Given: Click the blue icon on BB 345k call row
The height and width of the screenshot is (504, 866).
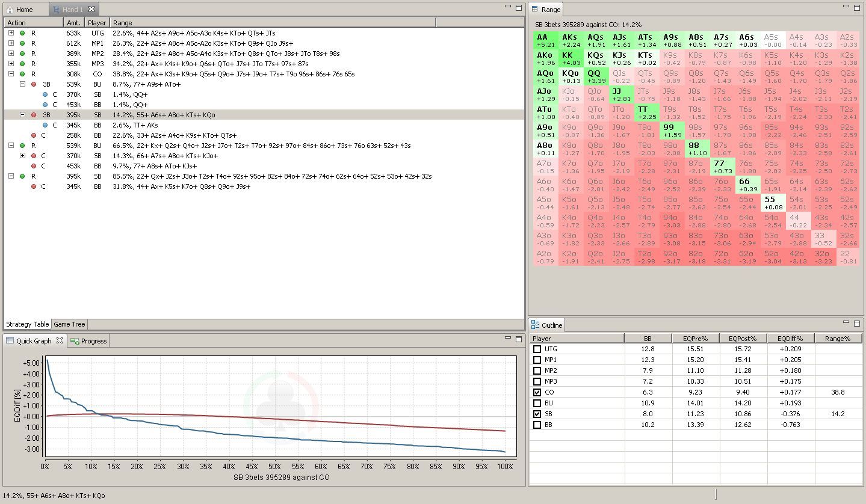Looking at the screenshot, I should [x=45, y=125].
